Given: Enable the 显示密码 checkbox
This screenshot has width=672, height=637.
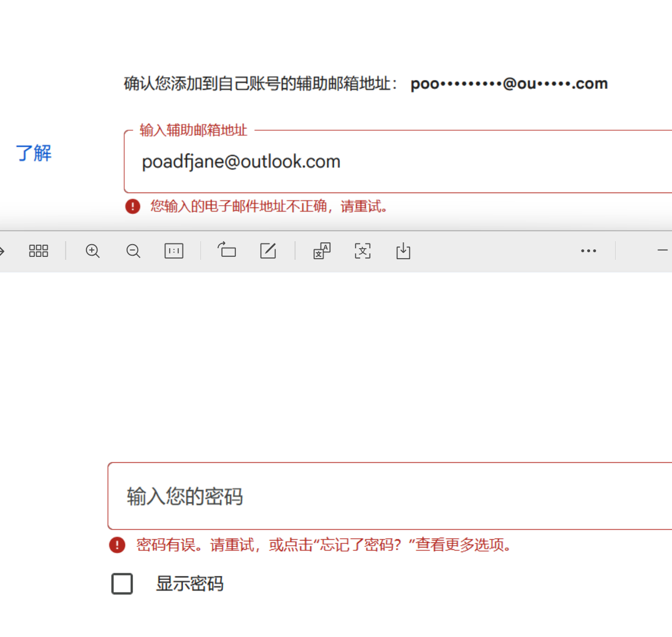Looking at the screenshot, I should pos(122,584).
